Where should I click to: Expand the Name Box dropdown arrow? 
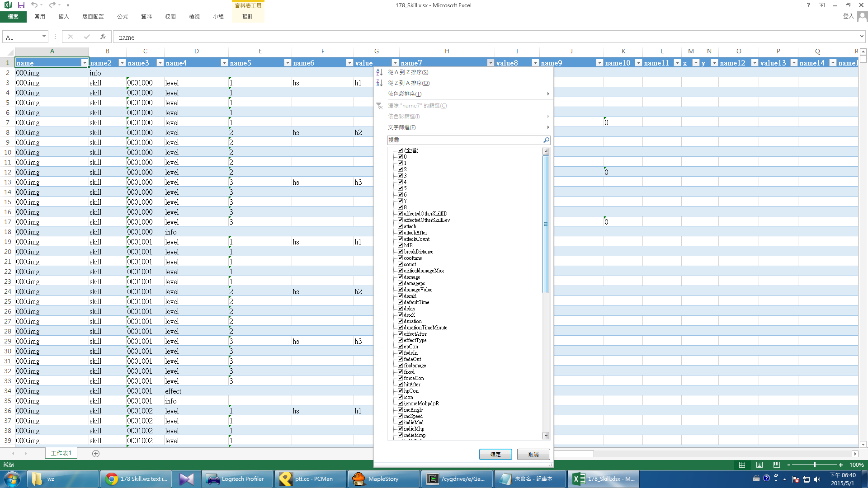coord(44,37)
